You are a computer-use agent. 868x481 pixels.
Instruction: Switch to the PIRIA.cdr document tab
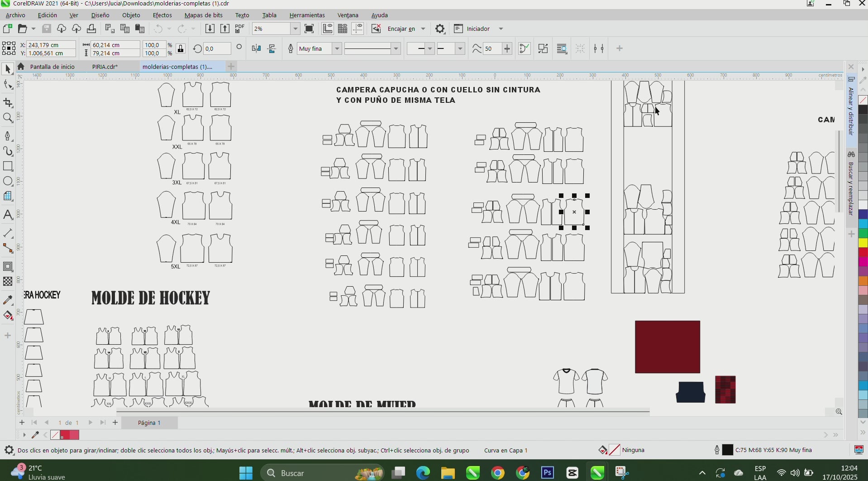105,67
